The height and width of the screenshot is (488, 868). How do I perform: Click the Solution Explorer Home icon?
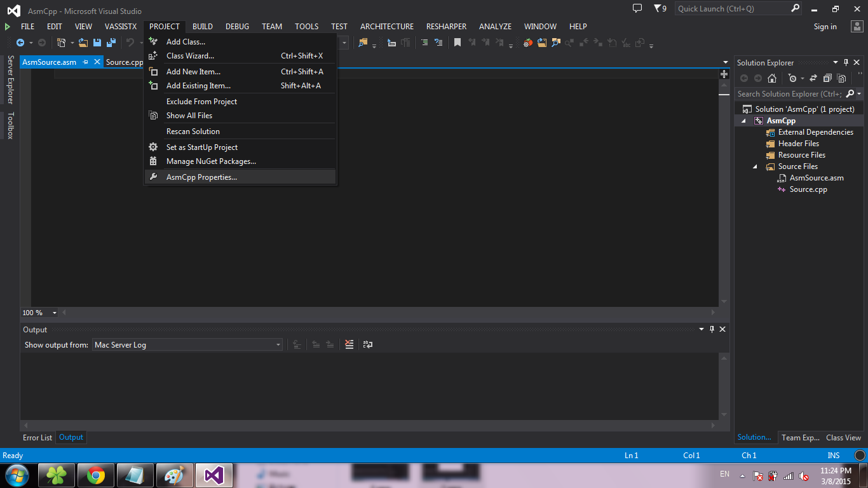click(772, 78)
